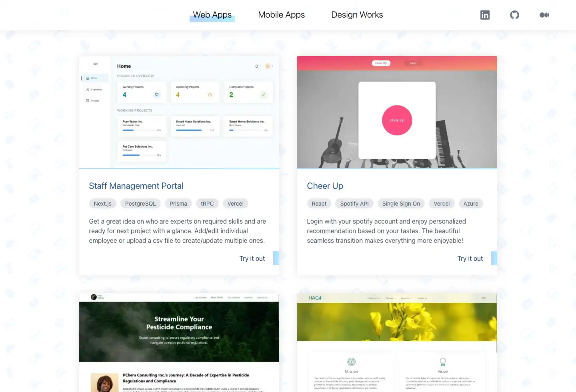Open the GitHub profile icon
Image resolution: width=576 pixels, height=392 pixels.
(514, 15)
